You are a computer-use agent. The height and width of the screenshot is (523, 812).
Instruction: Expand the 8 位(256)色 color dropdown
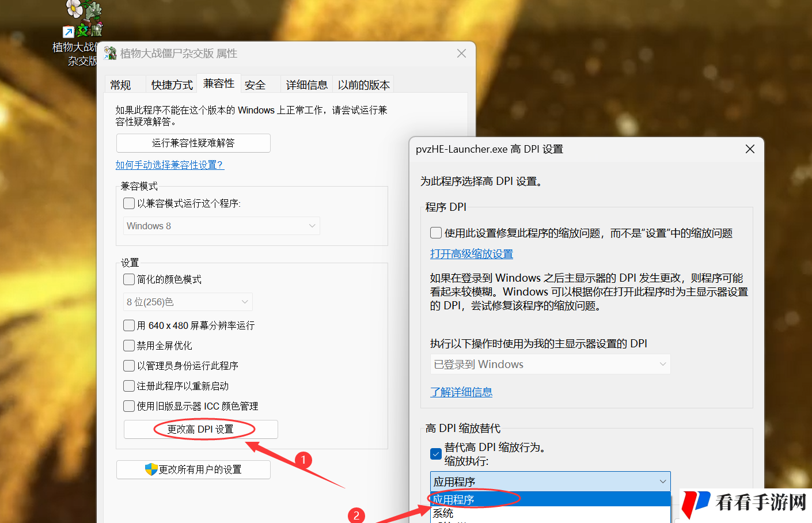tap(188, 302)
